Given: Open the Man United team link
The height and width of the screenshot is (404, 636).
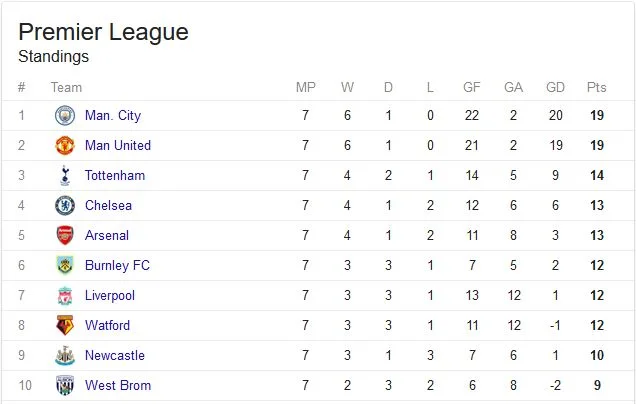Looking at the screenshot, I should pos(118,146).
